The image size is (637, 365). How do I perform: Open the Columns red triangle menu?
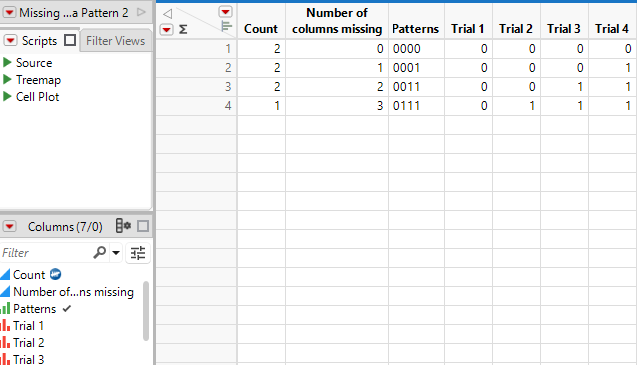(x=10, y=226)
